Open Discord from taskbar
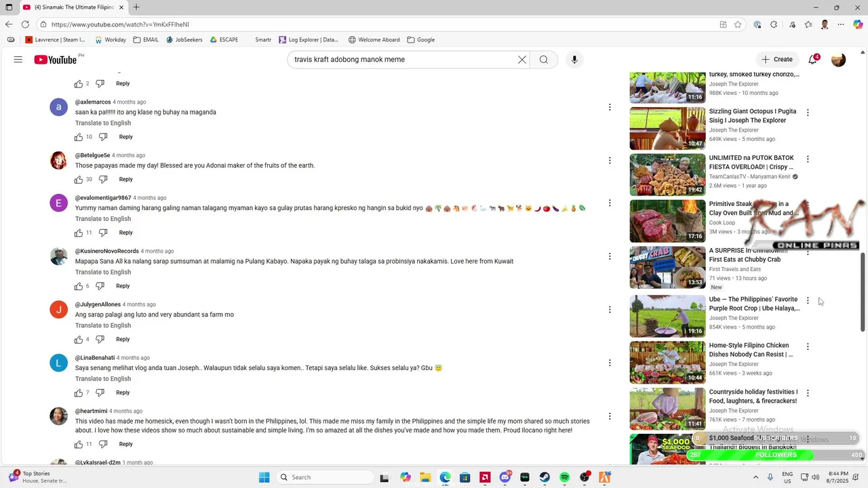868x488 pixels. pos(505,477)
